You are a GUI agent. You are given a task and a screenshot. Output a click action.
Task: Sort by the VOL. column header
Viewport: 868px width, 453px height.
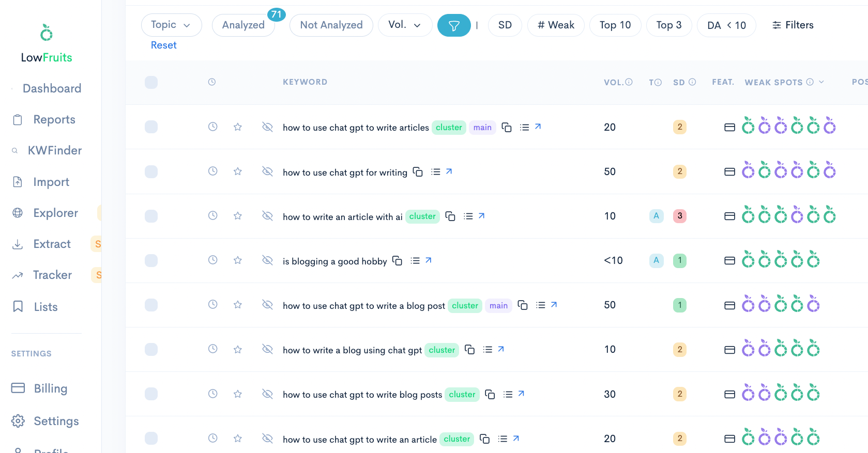click(x=613, y=82)
